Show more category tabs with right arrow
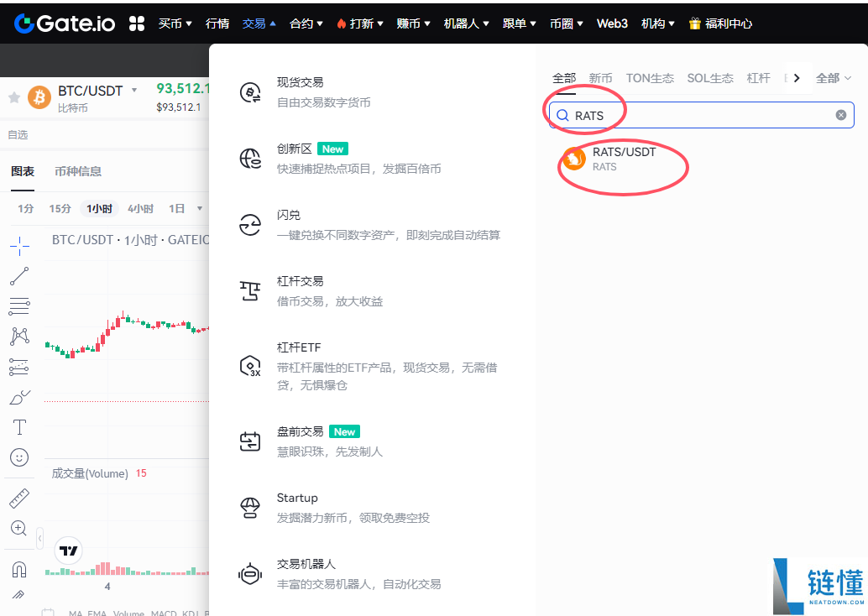868x616 pixels. pyautogui.click(x=797, y=78)
